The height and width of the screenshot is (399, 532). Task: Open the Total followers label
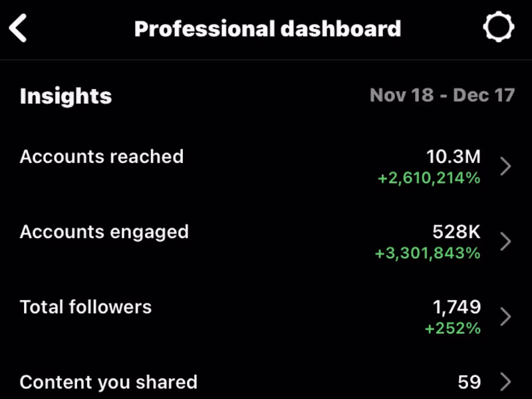[86, 307]
